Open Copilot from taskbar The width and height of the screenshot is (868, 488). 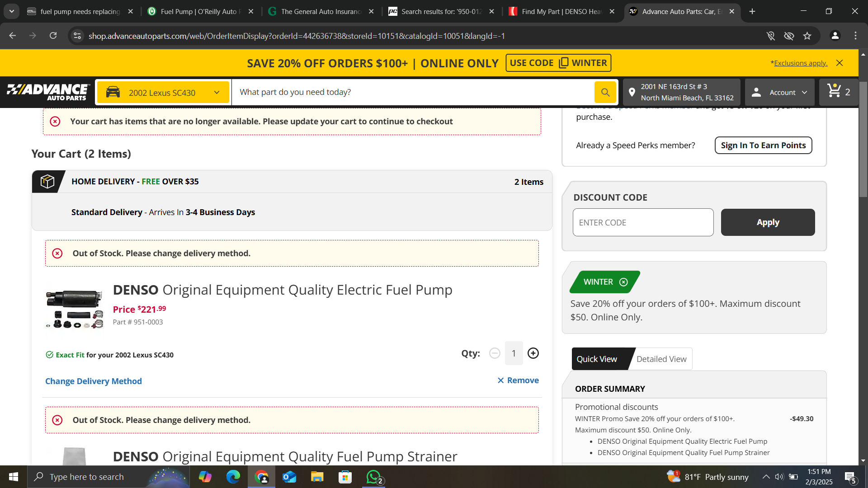pos(205,477)
